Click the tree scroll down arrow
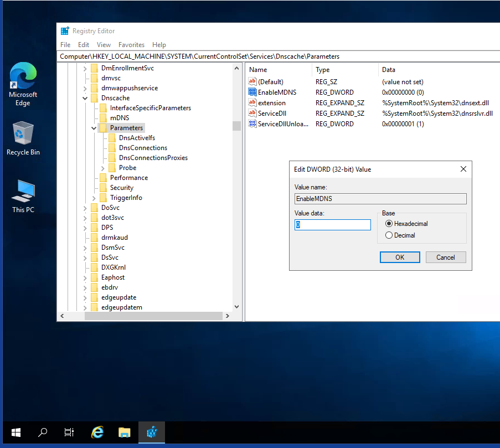The image size is (500, 448). pyautogui.click(x=236, y=307)
